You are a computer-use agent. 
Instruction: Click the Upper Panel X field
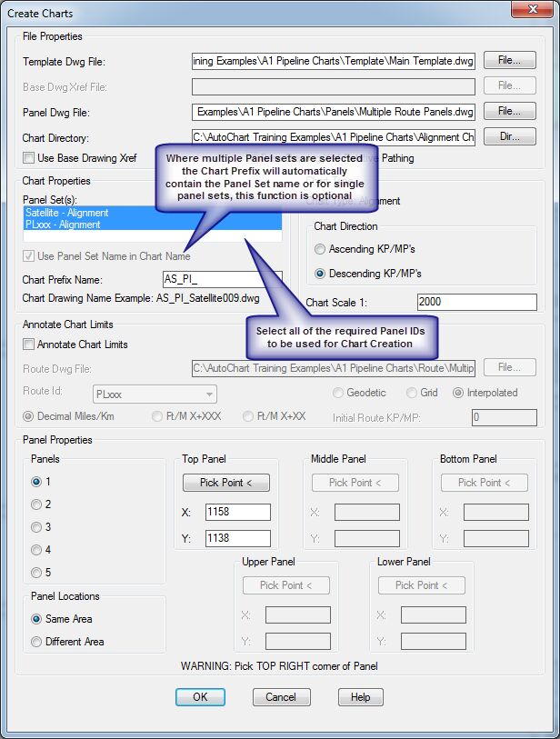point(298,615)
